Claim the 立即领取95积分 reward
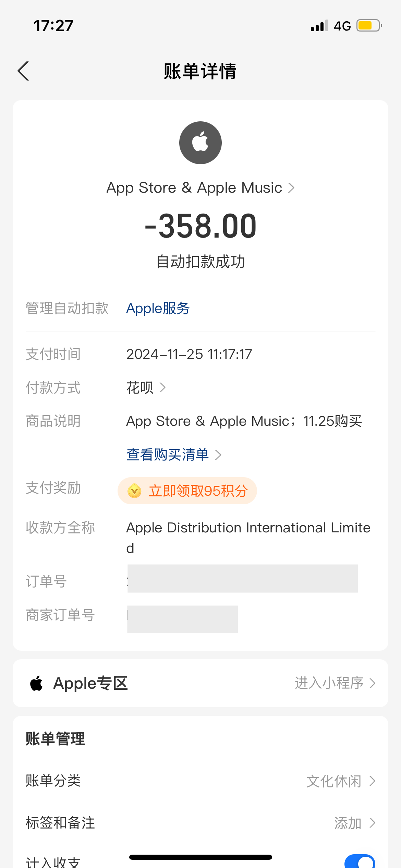Image resolution: width=401 pixels, height=868 pixels. point(198,491)
